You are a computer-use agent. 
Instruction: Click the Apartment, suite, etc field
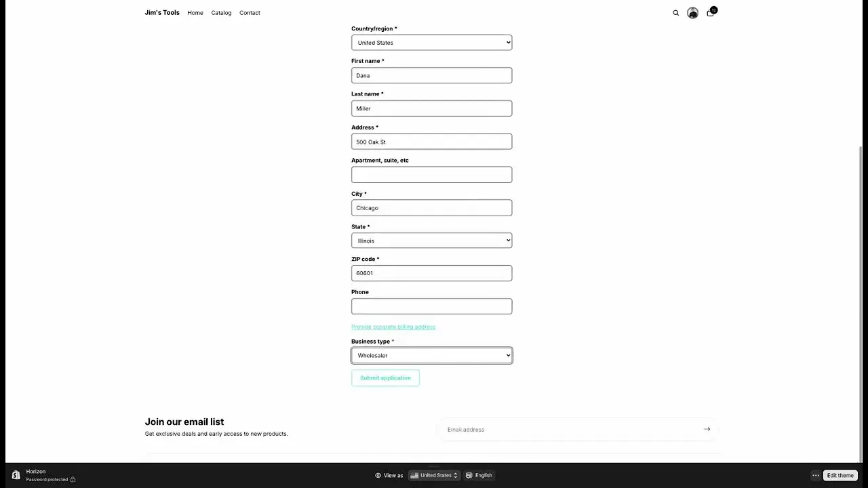[431, 175]
